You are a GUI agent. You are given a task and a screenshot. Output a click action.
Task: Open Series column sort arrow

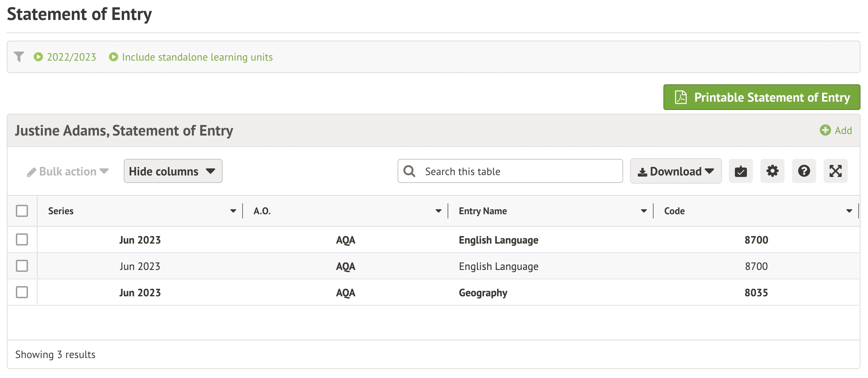[x=233, y=211]
